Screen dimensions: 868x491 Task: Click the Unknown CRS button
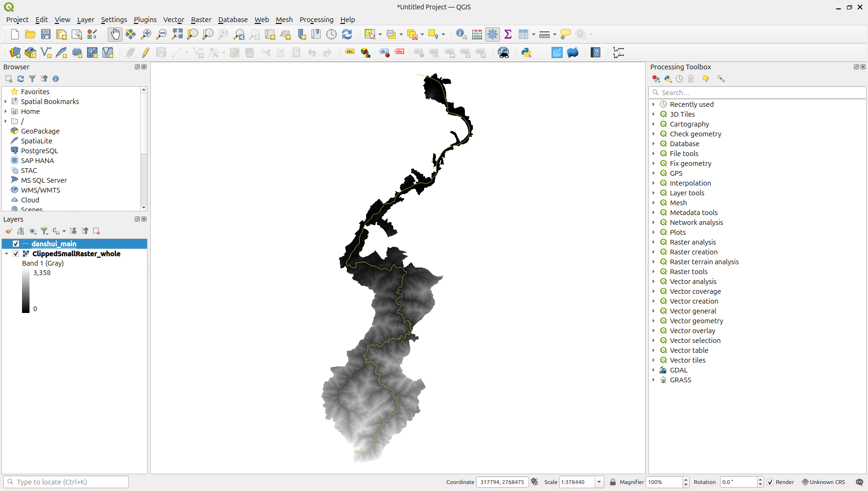(x=824, y=482)
